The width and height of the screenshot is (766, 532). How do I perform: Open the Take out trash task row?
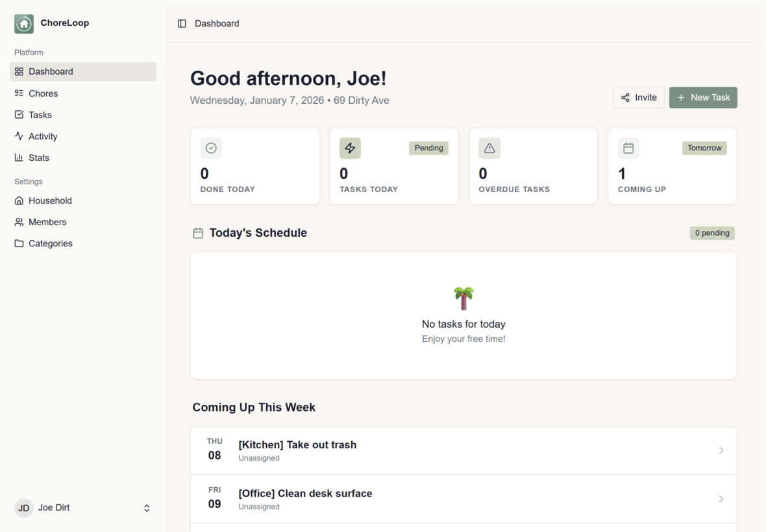(x=463, y=450)
